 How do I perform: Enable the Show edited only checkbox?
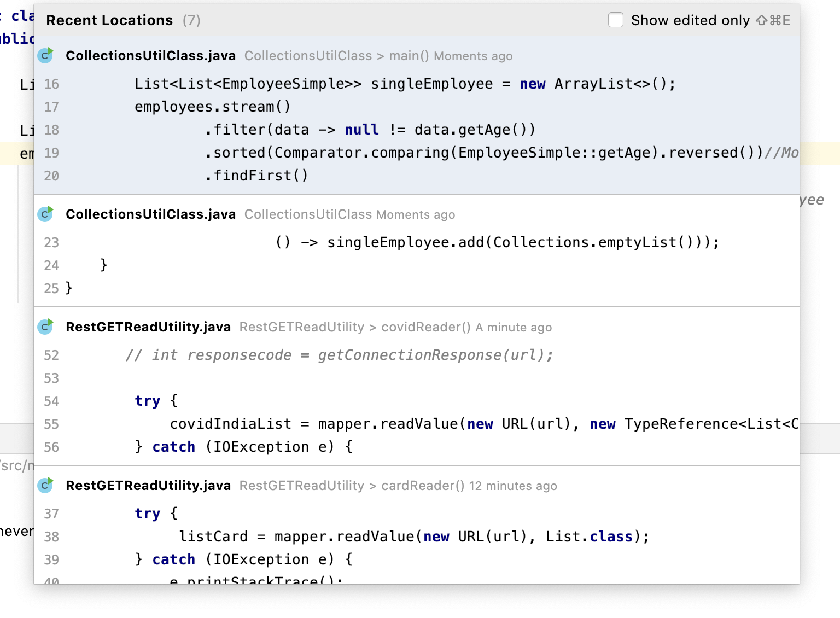click(x=616, y=20)
